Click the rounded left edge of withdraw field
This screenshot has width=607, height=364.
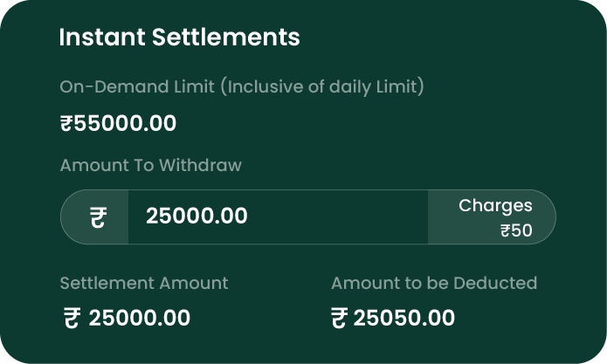click(x=68, y=217)
